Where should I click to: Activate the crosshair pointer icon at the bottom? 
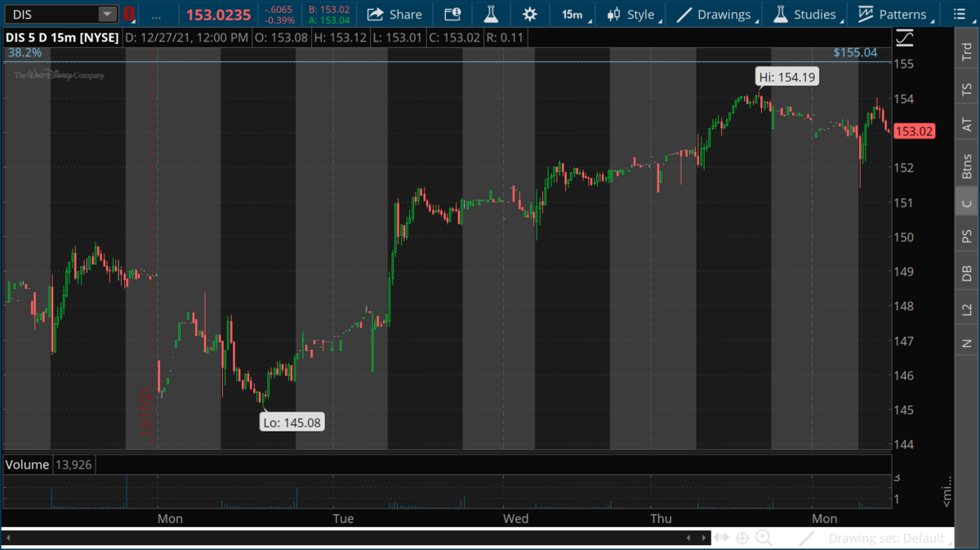pyautogui.click(x=742, y=538)
